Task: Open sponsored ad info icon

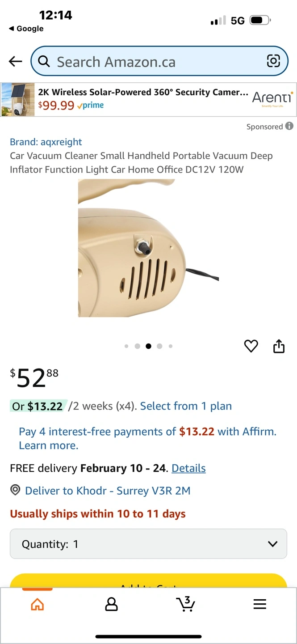Action: [x=289, y=126]
